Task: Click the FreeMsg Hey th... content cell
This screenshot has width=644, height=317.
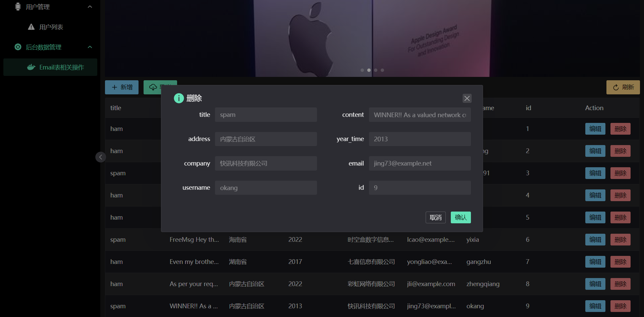Action: coord(194,240)
